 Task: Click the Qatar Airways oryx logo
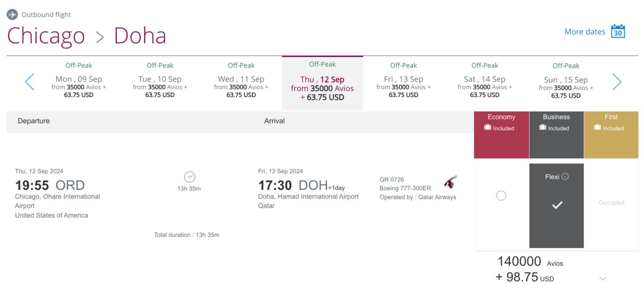tap(450, 183)
